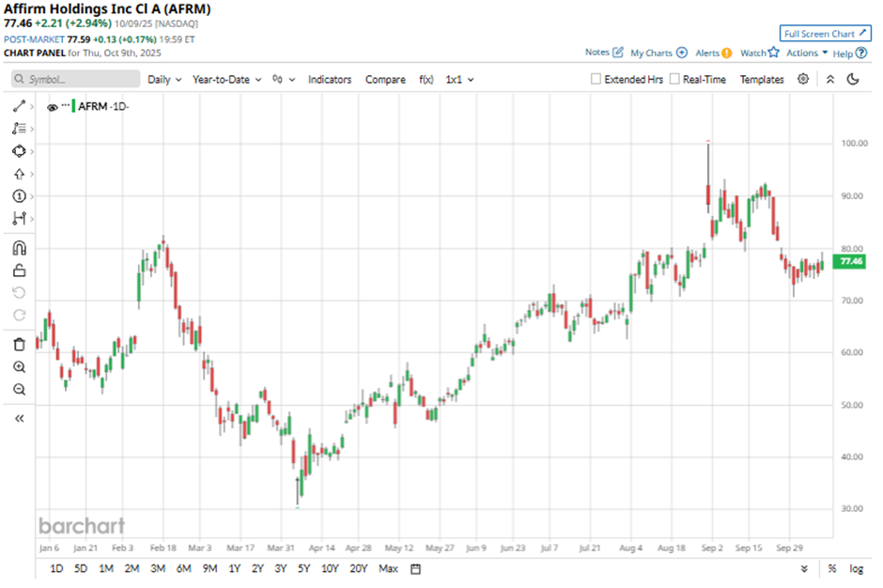Select the Max range
Viewport: 883px width, 588px height.
pyautogui.click(x=388, y=568)
